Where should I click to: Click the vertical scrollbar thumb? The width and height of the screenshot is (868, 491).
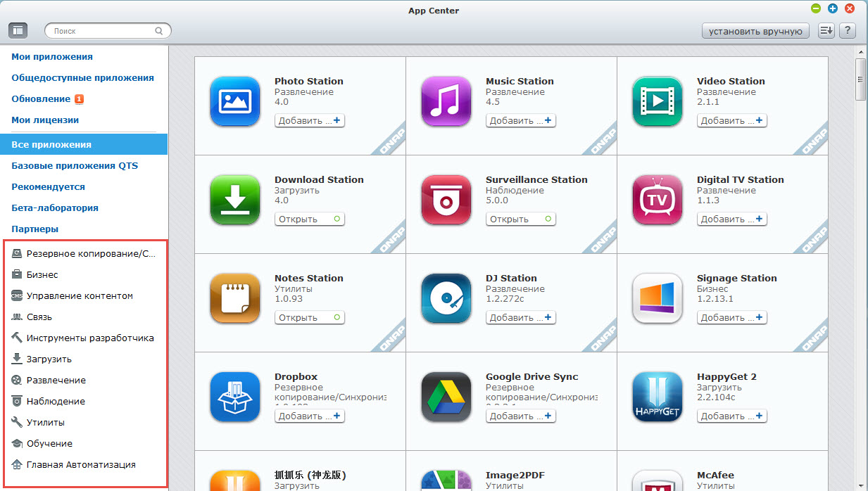click(860, 79)
